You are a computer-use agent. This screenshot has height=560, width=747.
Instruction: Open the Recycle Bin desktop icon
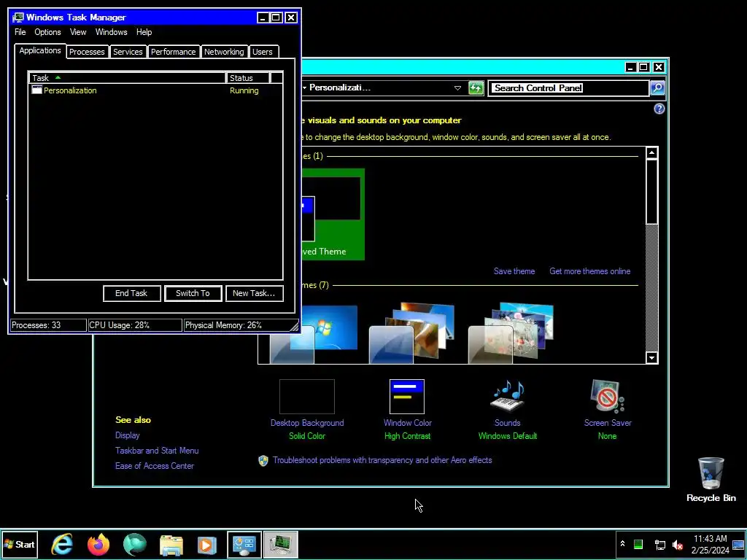pos(711,480)
